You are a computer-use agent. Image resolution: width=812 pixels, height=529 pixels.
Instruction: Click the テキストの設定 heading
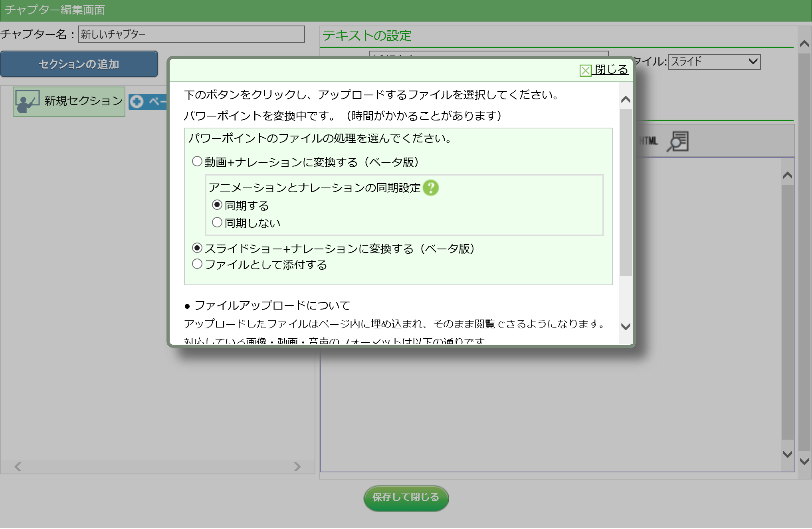coord(367,36)
